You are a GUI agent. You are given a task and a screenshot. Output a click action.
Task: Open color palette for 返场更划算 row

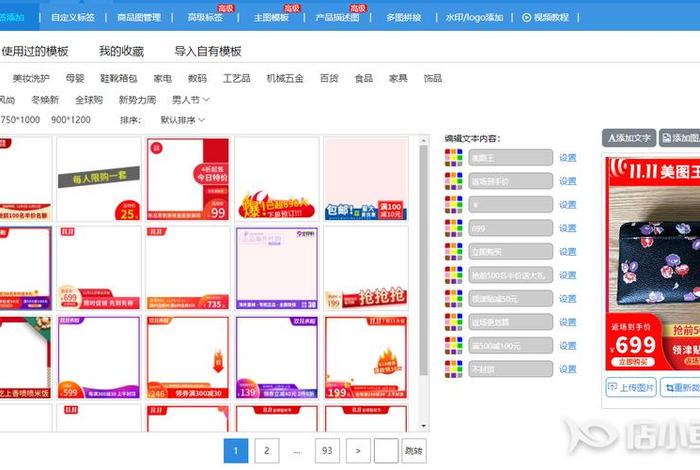[454, 322]
